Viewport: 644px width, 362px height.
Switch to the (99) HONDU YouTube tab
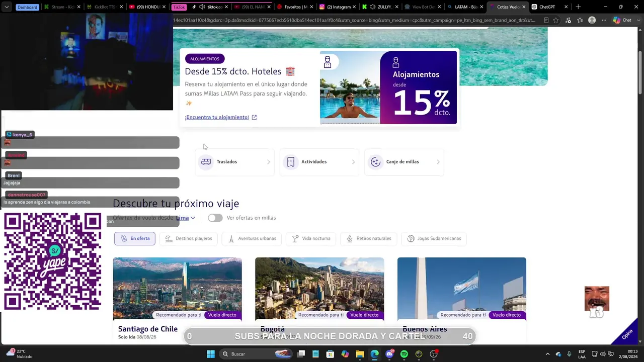pyautogui.click(x=146, y=7)
